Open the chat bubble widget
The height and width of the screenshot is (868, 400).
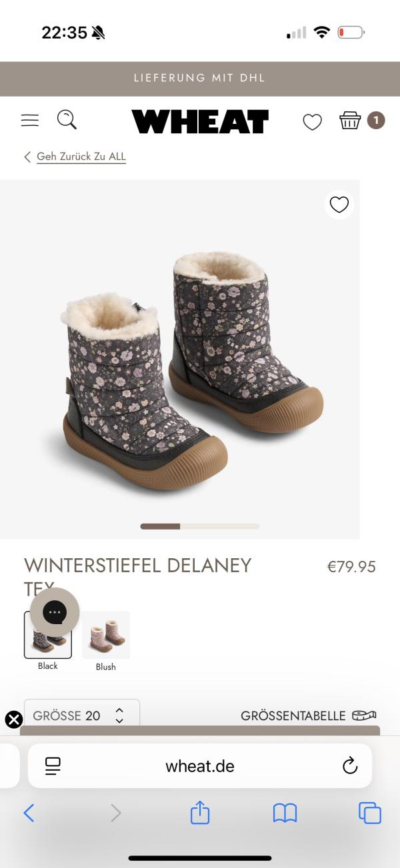coord(55,612)
